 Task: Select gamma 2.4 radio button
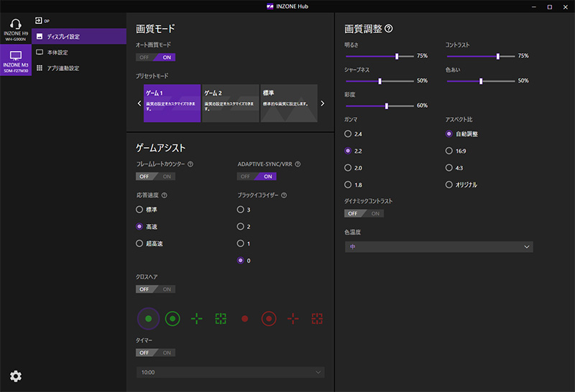349,134
